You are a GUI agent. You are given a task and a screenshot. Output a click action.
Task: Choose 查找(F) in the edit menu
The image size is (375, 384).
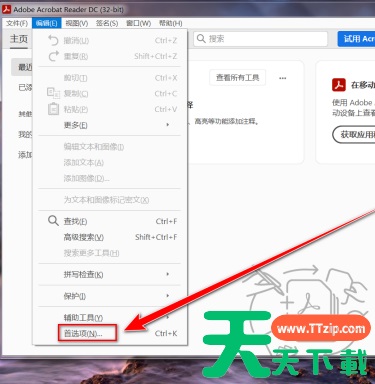(110, 221)
